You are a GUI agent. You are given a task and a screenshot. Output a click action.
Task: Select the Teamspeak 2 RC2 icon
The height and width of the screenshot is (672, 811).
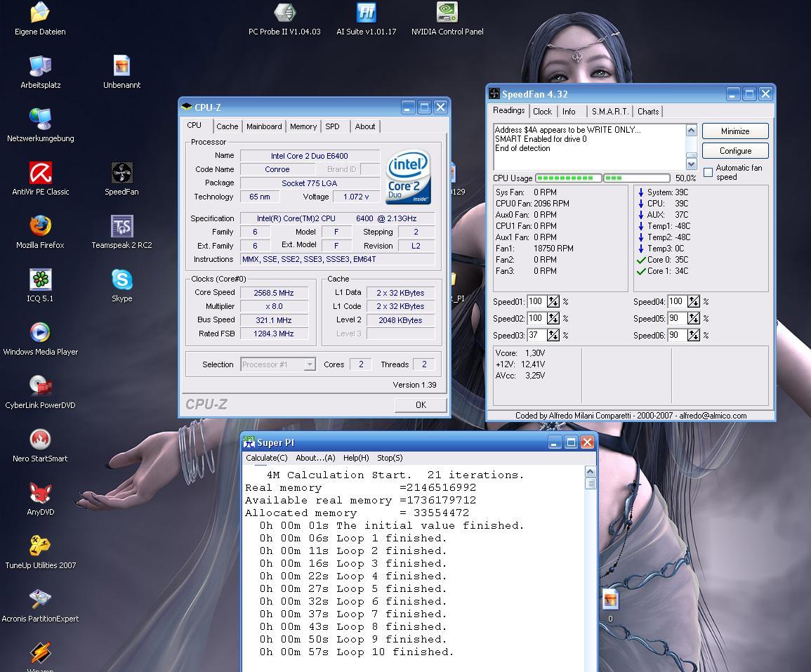click(x=121, y=227)
